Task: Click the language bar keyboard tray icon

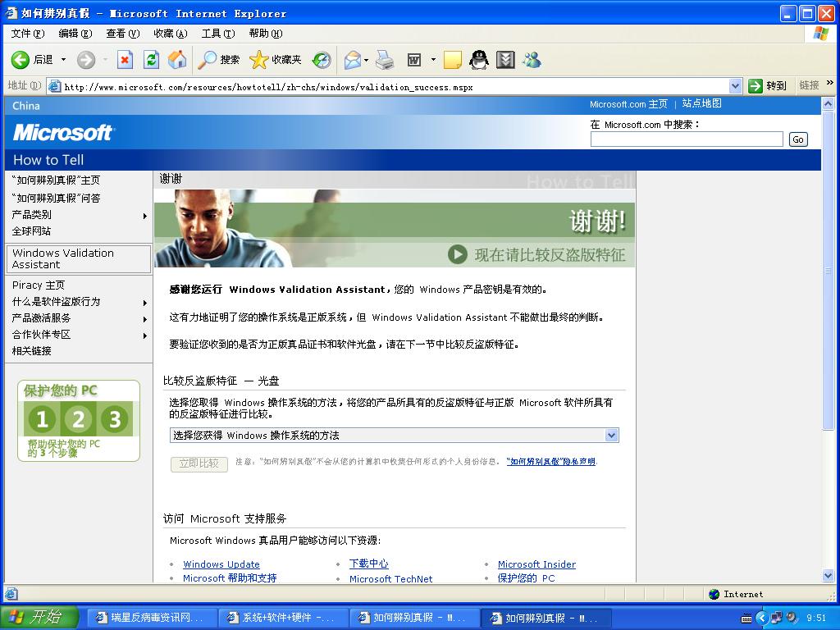Action: (746, 619)
